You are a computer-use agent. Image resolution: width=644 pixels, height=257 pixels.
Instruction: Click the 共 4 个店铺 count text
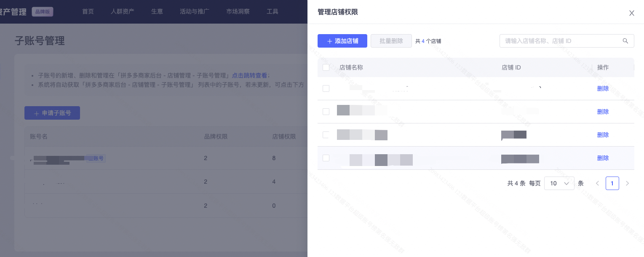[x=428, y=41]
